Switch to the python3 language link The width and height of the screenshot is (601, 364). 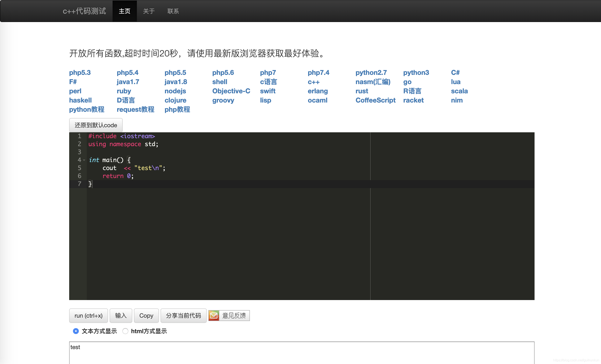coord(416,73)
